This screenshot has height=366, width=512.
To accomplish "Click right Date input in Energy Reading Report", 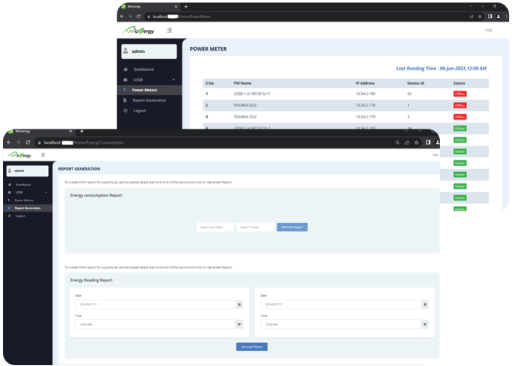I will pos(341,304).
